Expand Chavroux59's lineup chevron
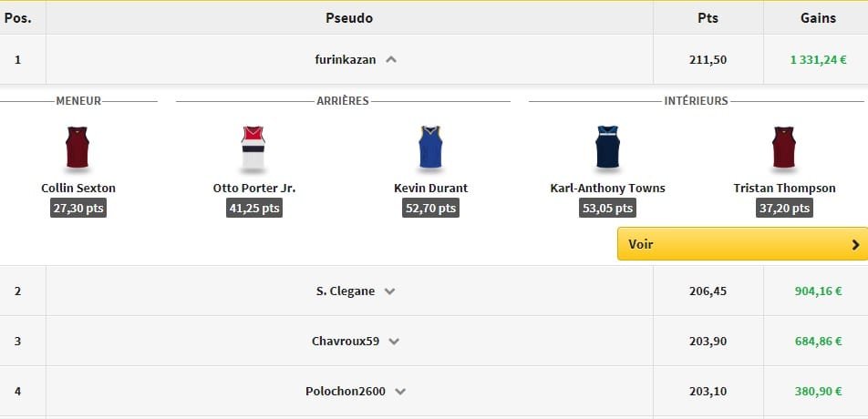868x419 pixels. coord(394,342)
